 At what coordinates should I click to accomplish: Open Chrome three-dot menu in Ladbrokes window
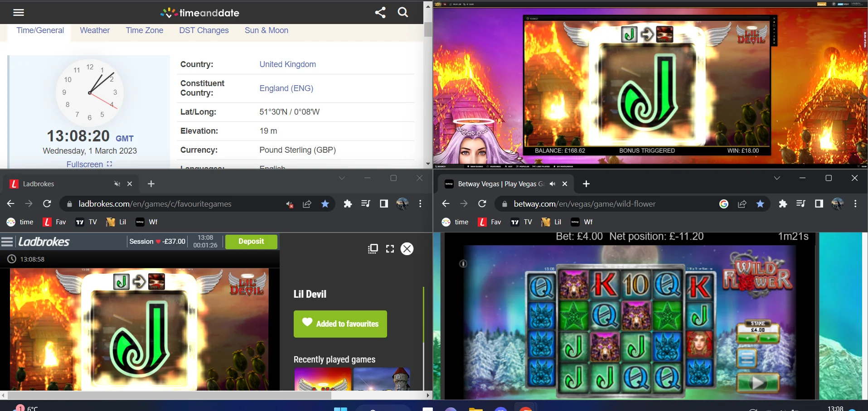(420, 204)
